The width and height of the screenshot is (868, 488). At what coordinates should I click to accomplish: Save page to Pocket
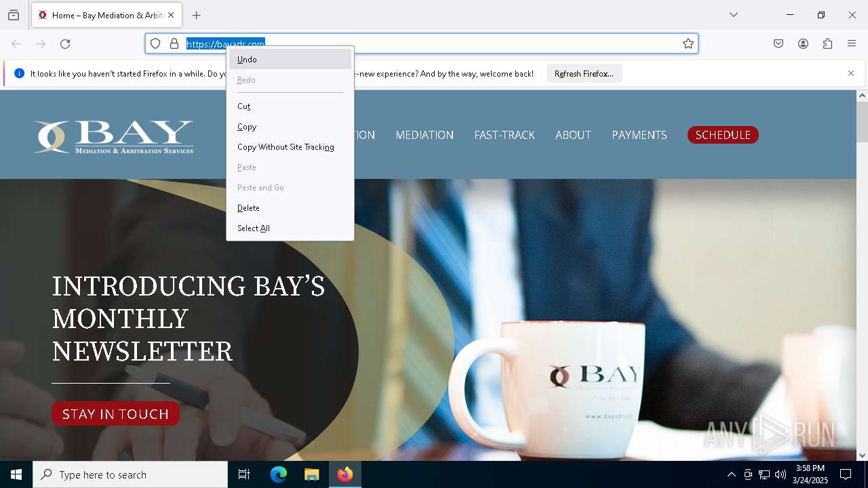tap(778, 43)
